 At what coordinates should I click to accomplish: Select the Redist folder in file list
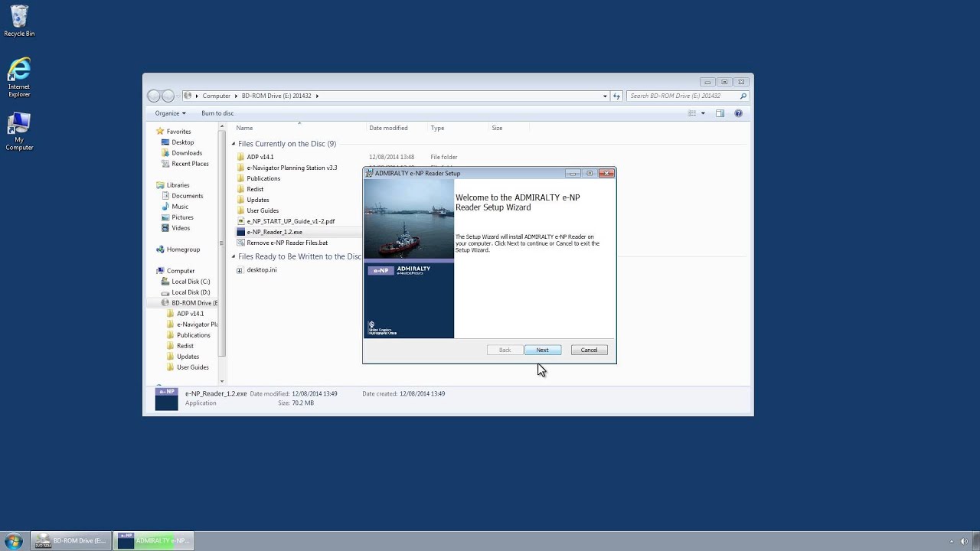click(x=255, y=189)
